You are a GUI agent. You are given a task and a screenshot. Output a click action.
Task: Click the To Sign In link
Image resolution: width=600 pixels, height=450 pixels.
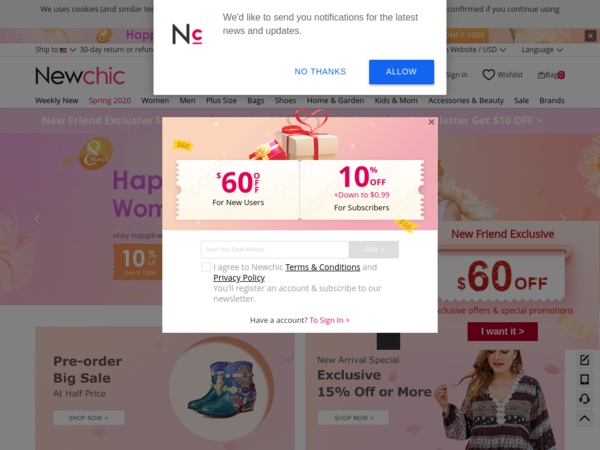click(329, 320)
